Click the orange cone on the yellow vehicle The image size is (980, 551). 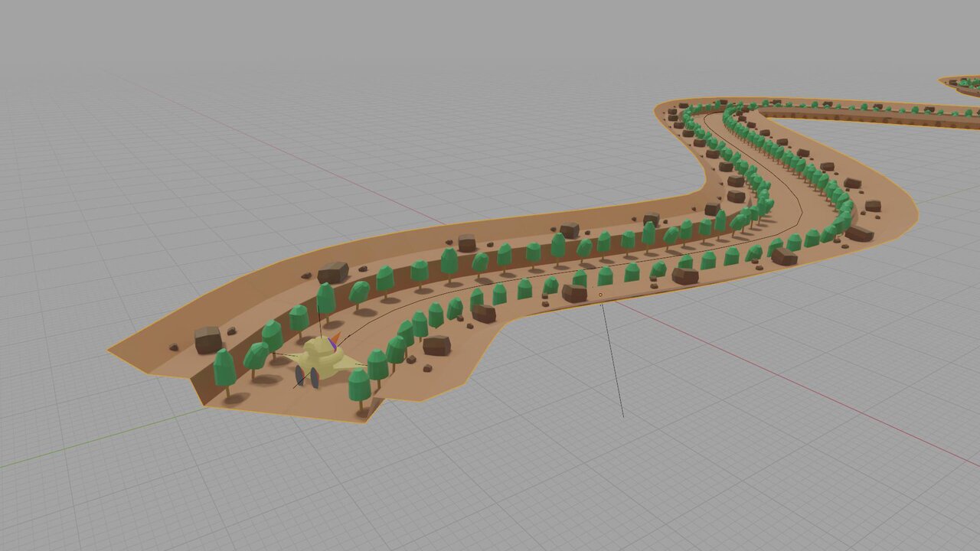(335, 338)
